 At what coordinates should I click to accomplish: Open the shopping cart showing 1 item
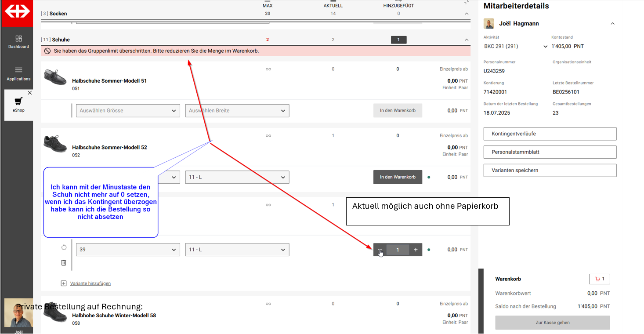pyautogui.click(x=599, y=279)
